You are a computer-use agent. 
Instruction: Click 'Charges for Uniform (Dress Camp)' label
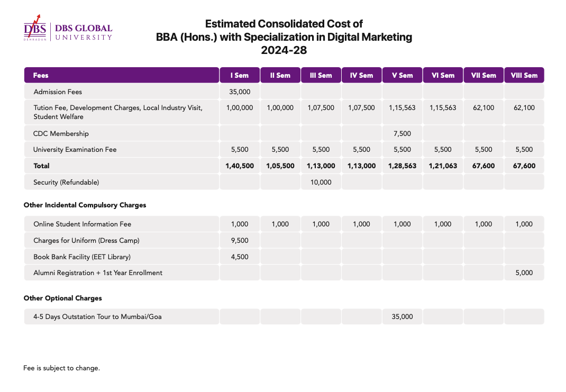point(86,240)
